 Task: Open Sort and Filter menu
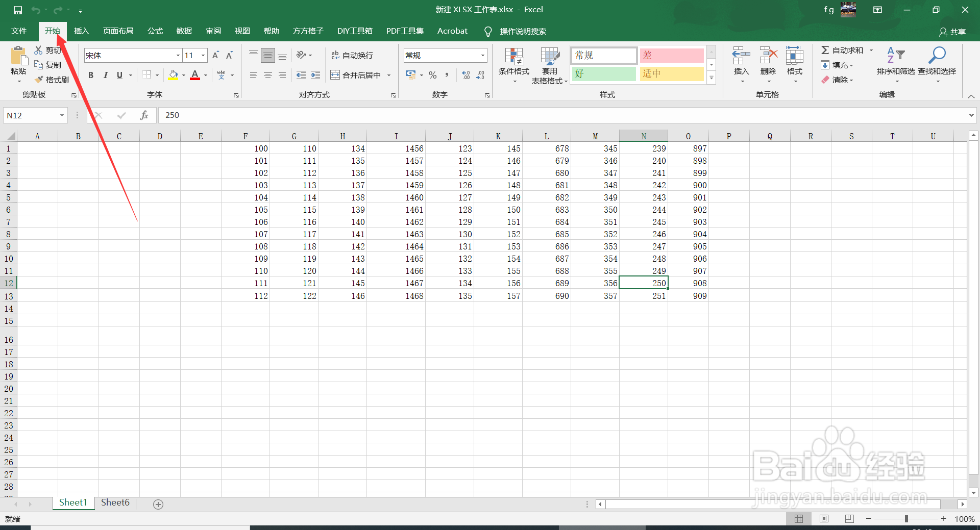tap(896, 65)
